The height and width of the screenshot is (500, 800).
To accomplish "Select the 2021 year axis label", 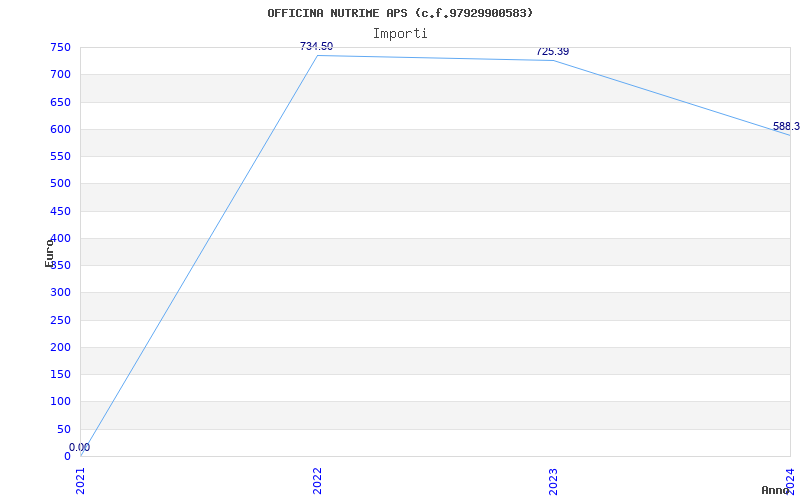I will point(81,481).
